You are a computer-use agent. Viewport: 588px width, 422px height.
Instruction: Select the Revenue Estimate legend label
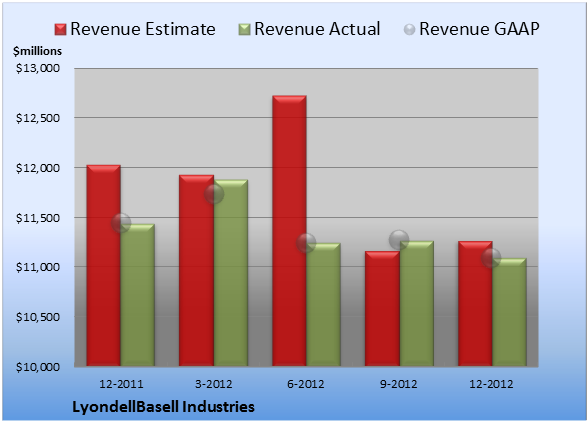click(x=143, y=29)
